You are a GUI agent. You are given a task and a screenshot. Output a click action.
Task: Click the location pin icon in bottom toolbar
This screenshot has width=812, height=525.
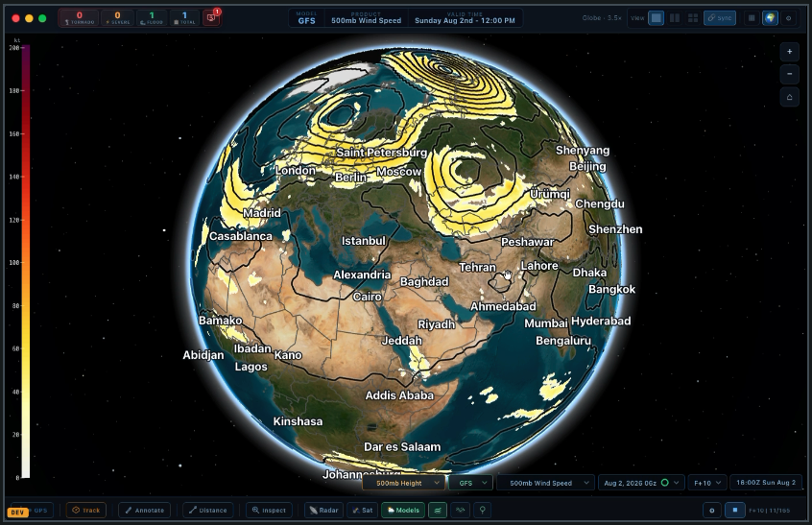pos(482,510)
